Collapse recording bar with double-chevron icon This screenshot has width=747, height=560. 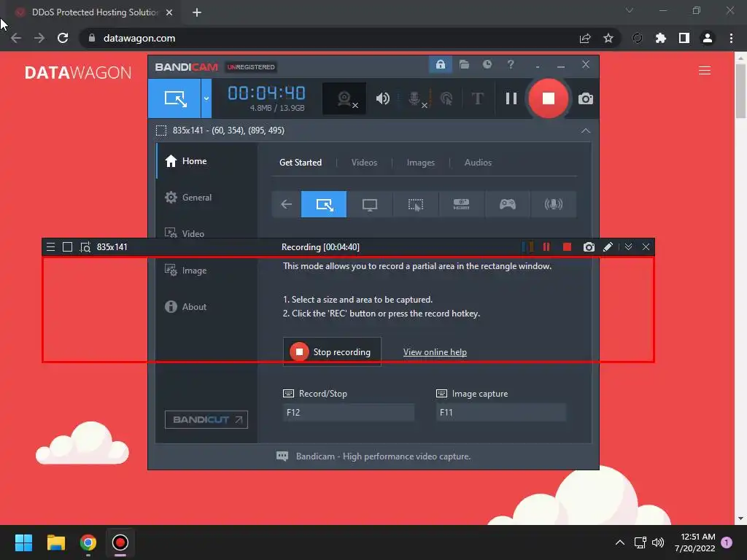click(x=628, y=246)
